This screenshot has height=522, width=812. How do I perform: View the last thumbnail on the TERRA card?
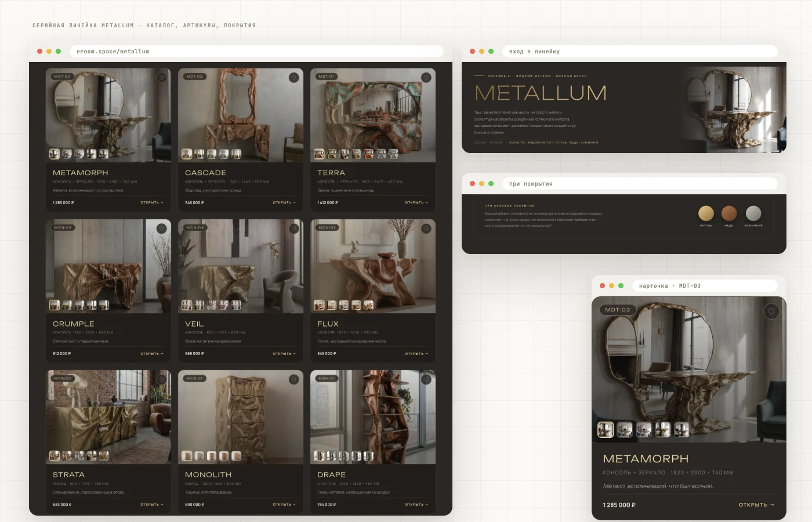click(394, 154)
